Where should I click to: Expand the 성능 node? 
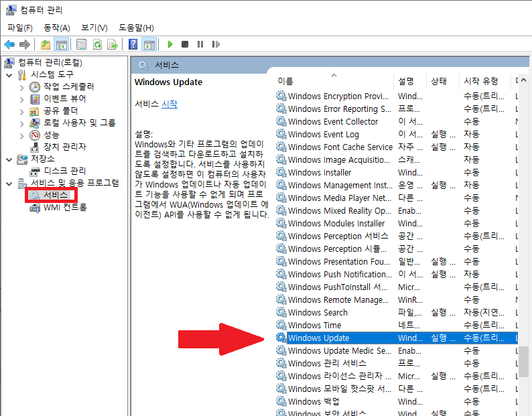coord(22,136)
